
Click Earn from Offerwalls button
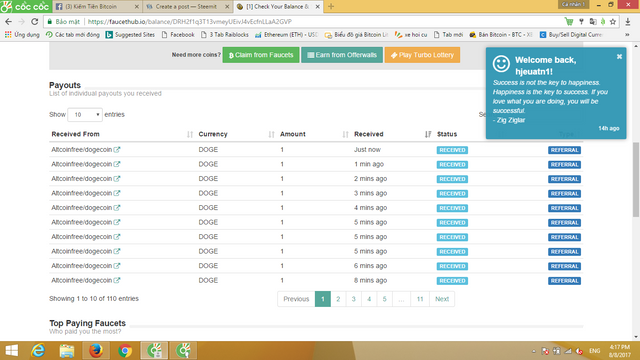342,55
